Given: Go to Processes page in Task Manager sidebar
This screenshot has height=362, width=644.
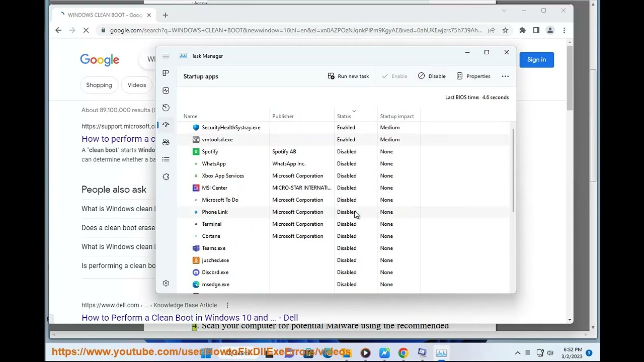Looking at the screenshot, I should 166,73.
